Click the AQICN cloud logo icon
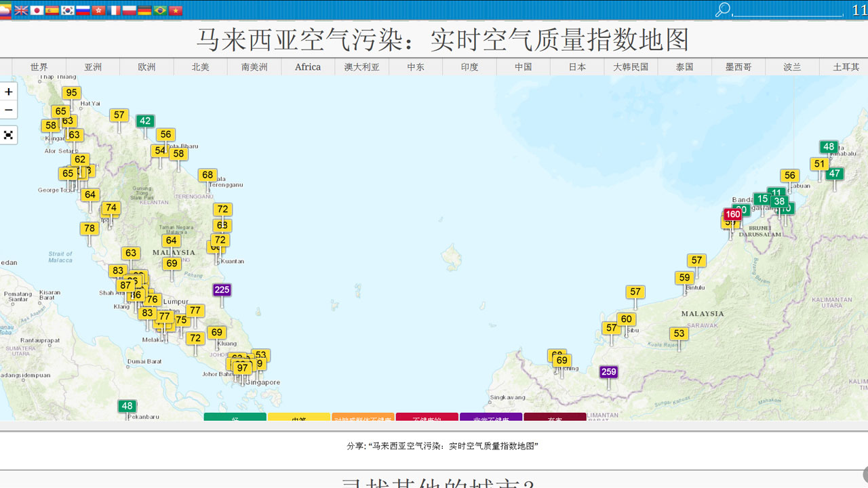The height and width of the screenshot is (488, 868). (5, 10)
